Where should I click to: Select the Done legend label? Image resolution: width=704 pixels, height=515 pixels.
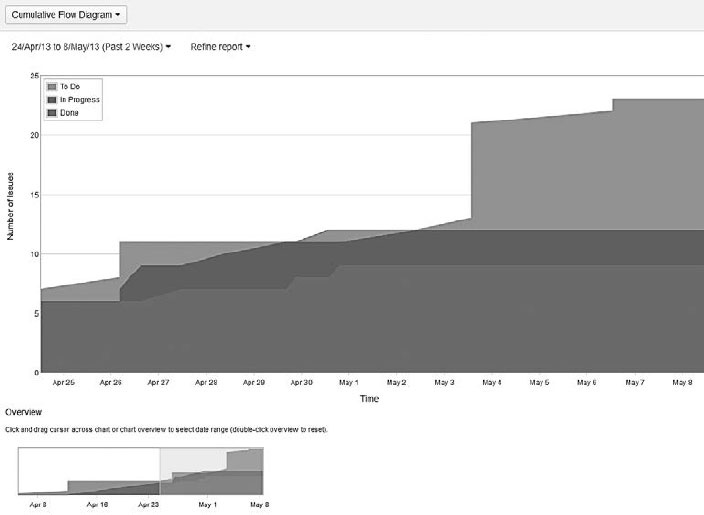pos(69,113)
